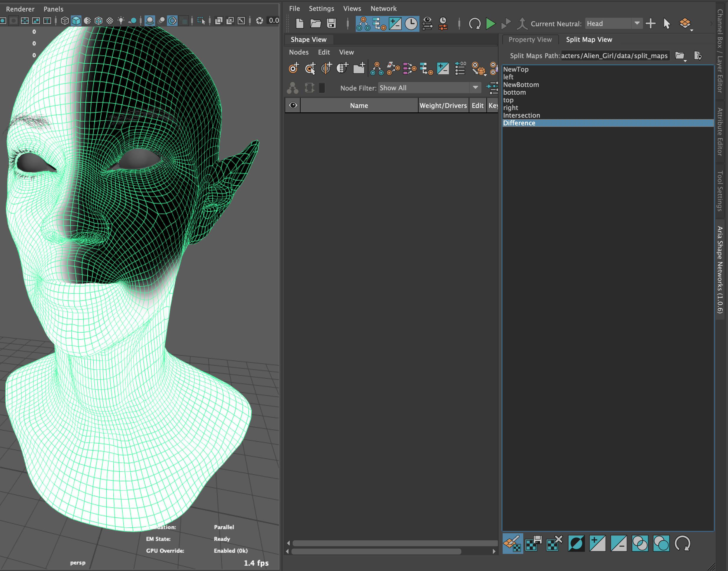Open a shape network file
This screenshot has height=571, width=728.
click(315, 23)
